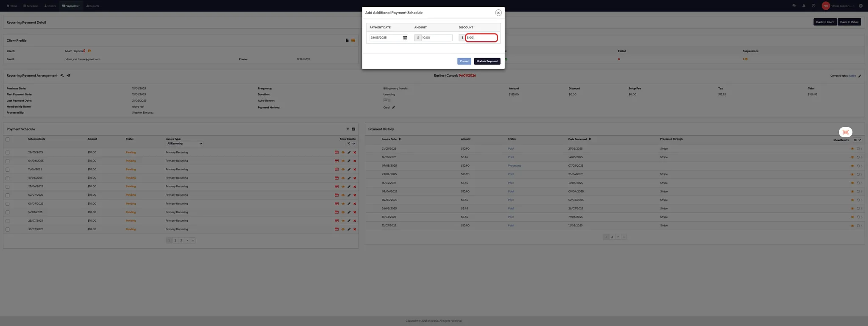This screenshot has height=326, width=868.
Task: Edit the Card payment method pencil
Action: point(393,107)
